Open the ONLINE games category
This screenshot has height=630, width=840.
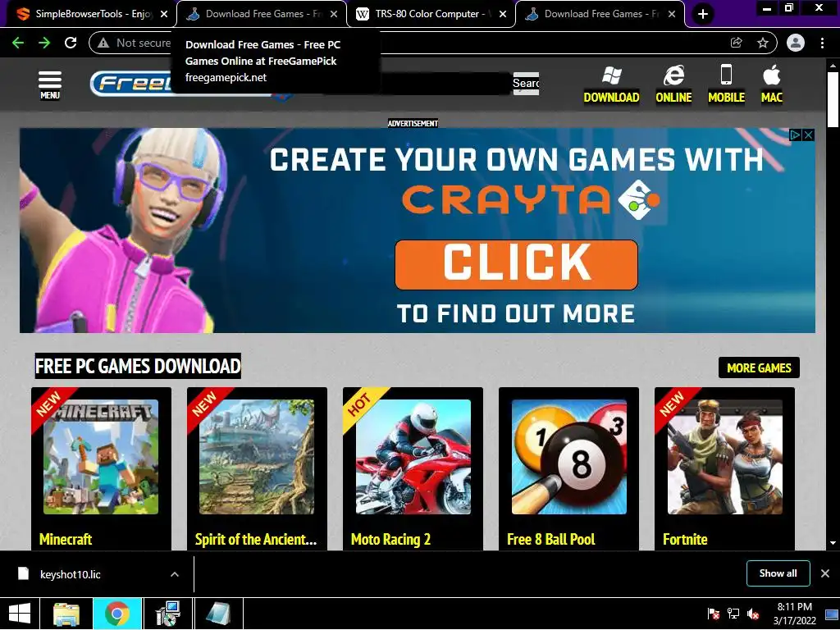tap(673, 85)
